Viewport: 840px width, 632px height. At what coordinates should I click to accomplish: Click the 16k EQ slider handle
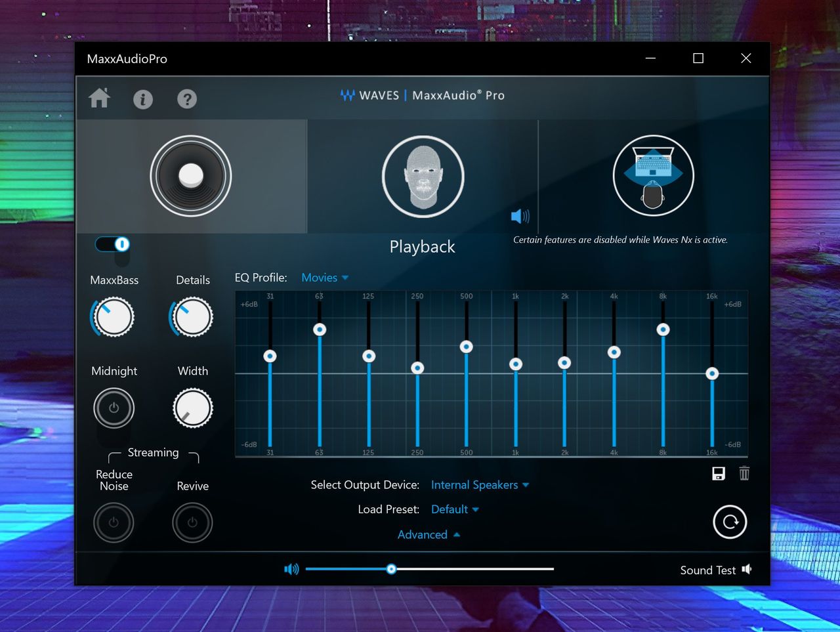712,373
